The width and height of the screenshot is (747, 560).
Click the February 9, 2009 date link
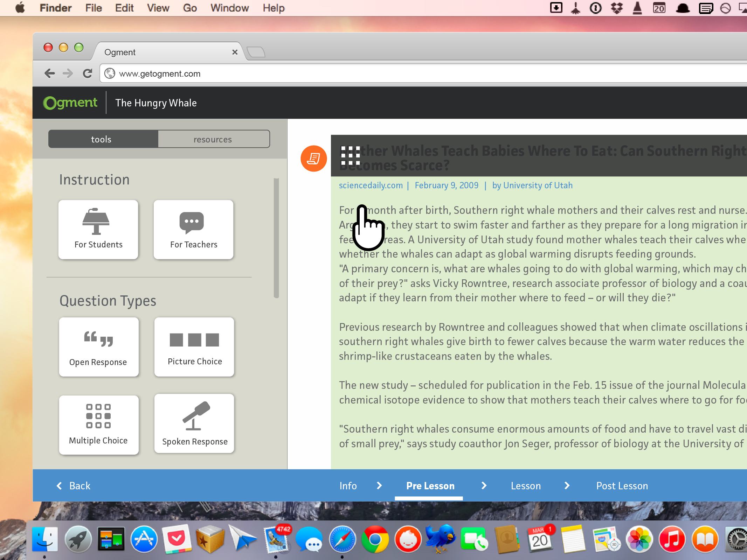(x=447, y=185)
